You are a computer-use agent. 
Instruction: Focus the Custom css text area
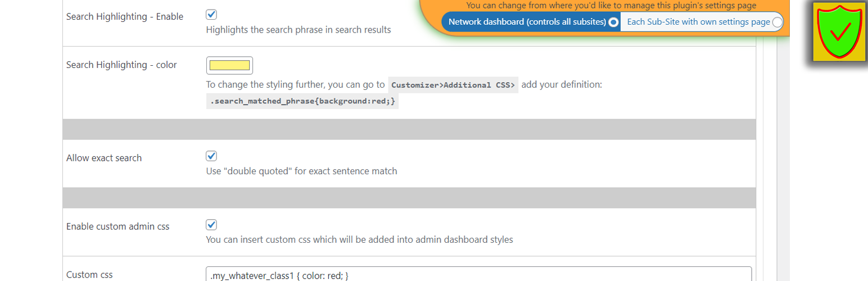(479, 274)
